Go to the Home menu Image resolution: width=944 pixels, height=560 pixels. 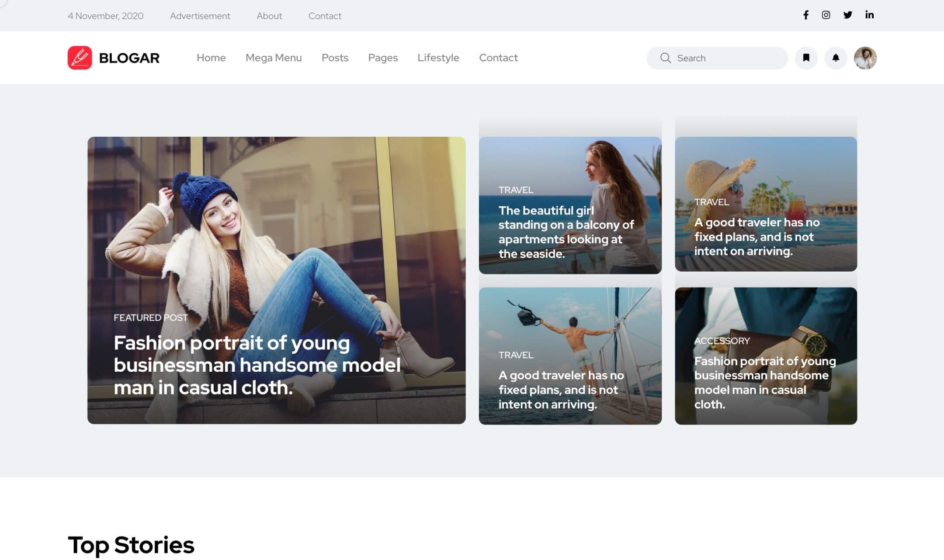(x=211, y=58)
